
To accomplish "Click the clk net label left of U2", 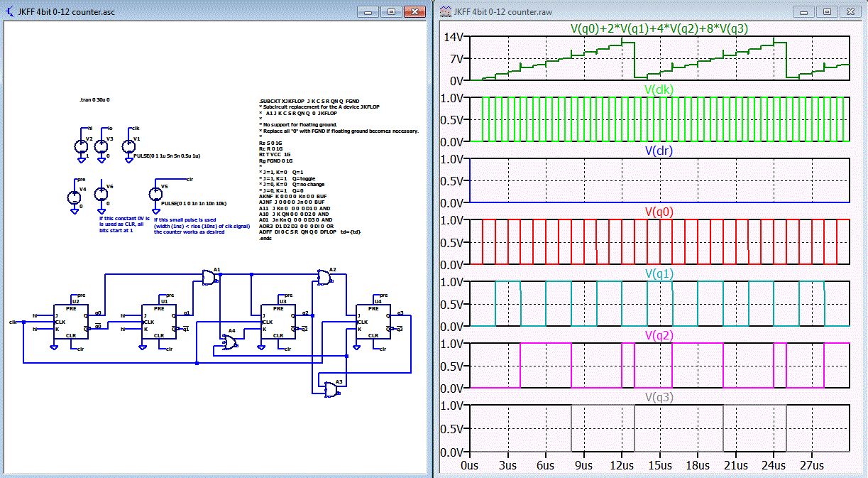I will click(13, 322).
